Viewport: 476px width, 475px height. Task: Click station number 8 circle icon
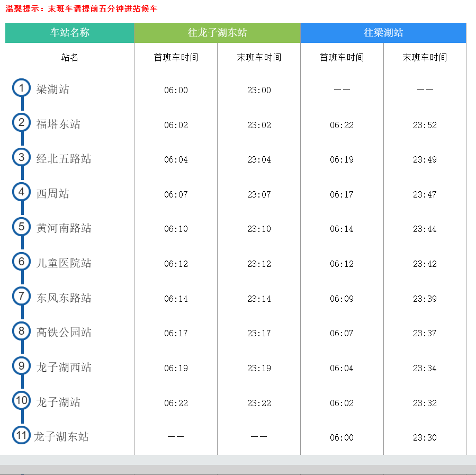[21, 331]
